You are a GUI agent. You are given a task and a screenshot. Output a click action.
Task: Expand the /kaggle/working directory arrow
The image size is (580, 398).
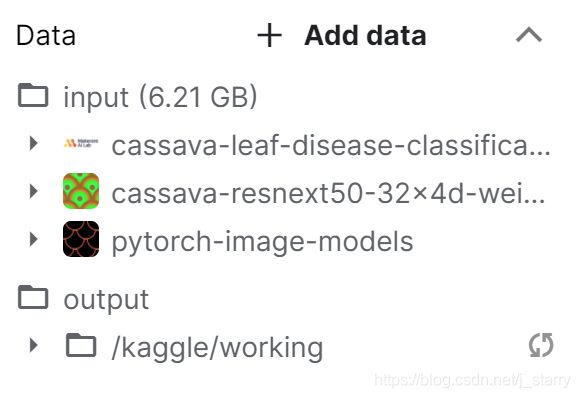pyautogui.click(x=34, y=345)
